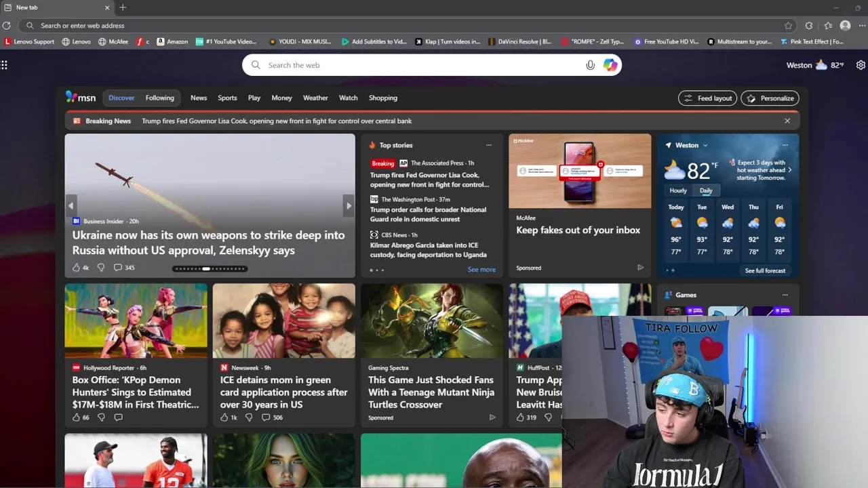The width and height of the screenshot is (868, 488).
Task: Open the DaVinci Resolve bookmark
Action: 519,41
